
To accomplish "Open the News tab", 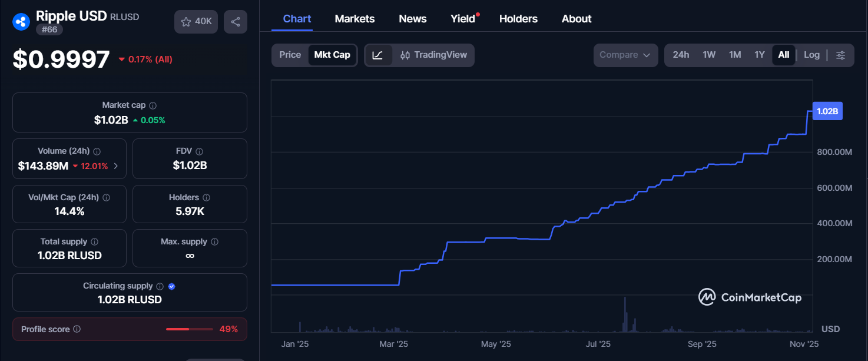I will 413,19.
